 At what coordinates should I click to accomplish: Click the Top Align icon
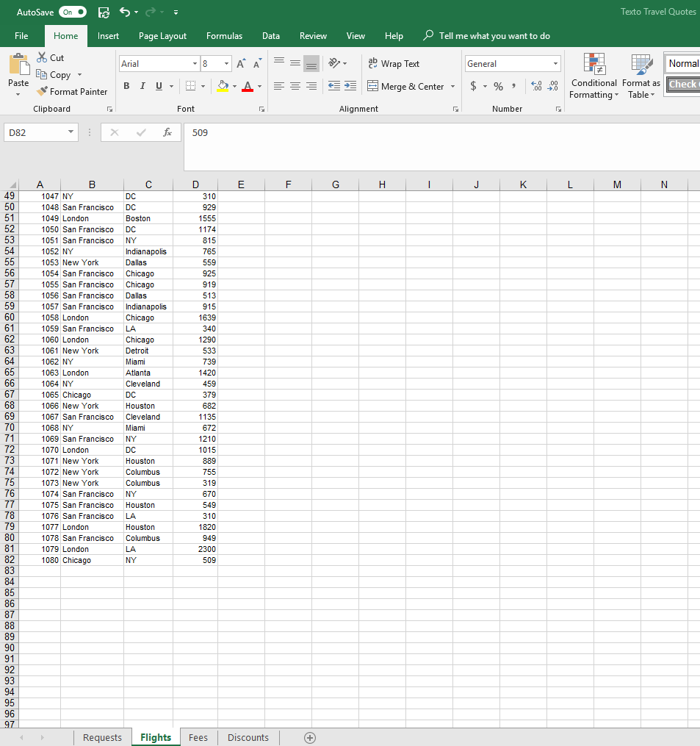279,62
